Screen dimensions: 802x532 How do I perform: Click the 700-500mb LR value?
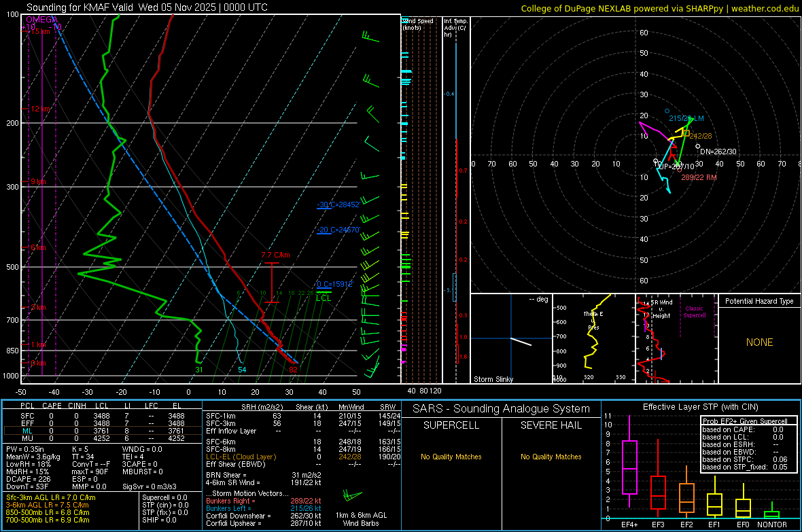pos(48,520)
